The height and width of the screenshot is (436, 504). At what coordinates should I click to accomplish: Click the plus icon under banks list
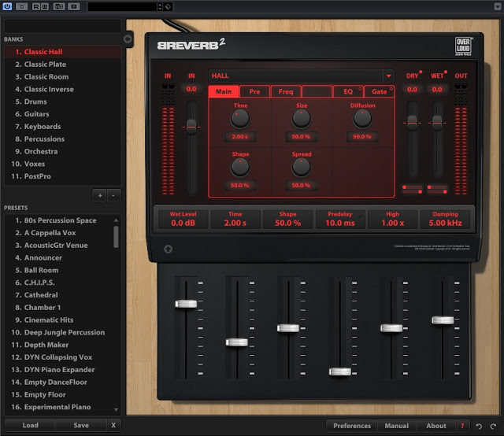coord(100,194)
